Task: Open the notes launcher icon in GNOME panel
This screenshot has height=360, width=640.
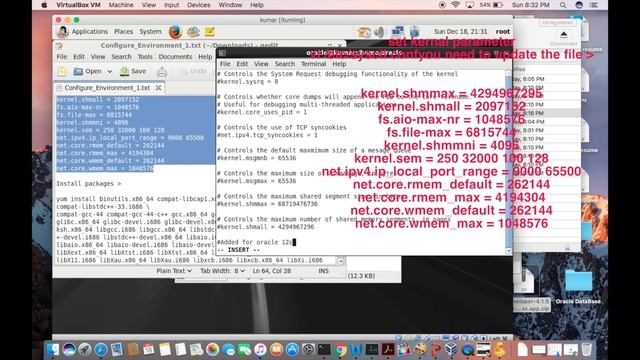Action: pos(210,31)
